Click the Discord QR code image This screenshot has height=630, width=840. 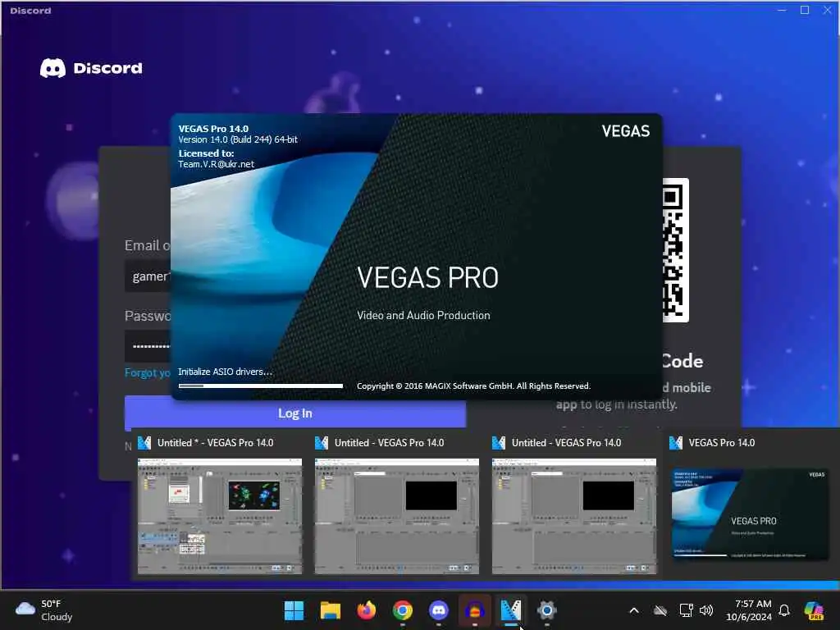676,250
